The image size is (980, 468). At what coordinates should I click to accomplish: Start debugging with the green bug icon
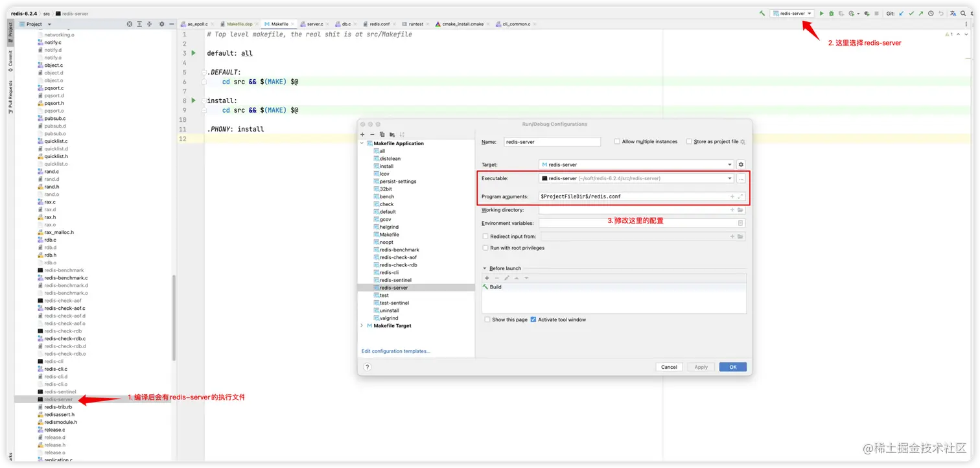[x=831, y=13]
